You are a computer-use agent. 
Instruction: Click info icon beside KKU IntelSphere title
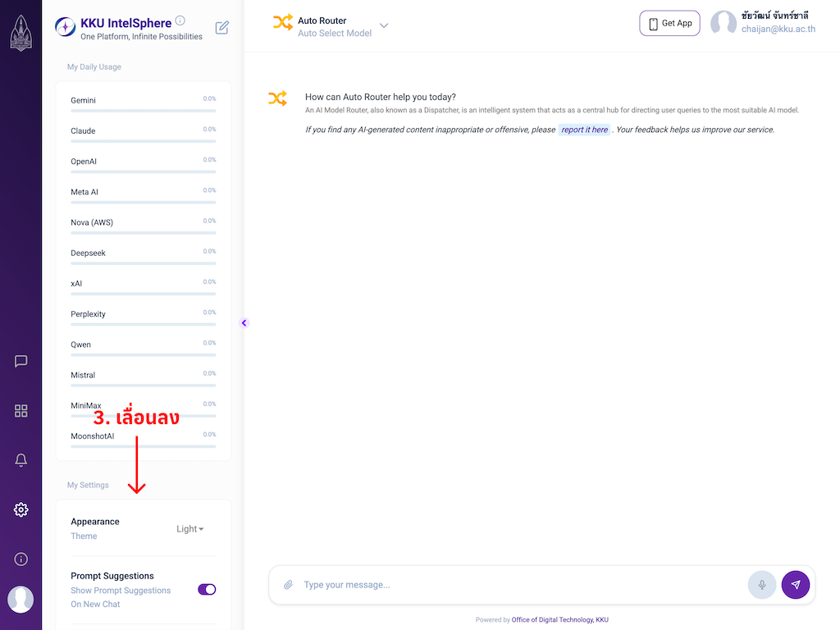tap(180, 21)
